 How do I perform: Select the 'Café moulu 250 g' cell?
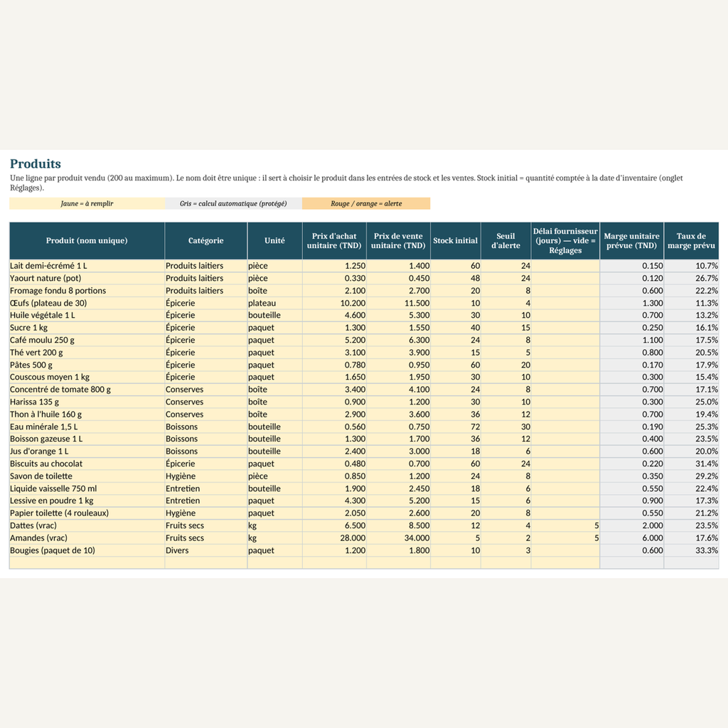(x=87, y=340)
